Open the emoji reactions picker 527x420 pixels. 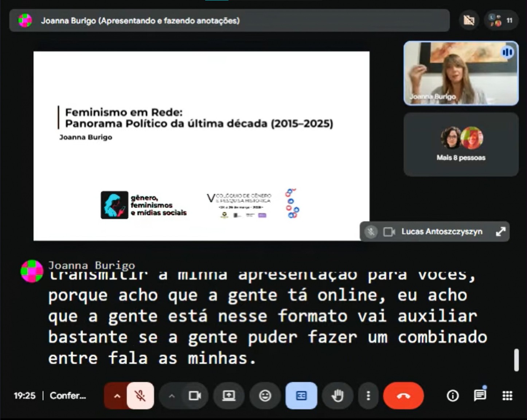(x=265, y=396)
